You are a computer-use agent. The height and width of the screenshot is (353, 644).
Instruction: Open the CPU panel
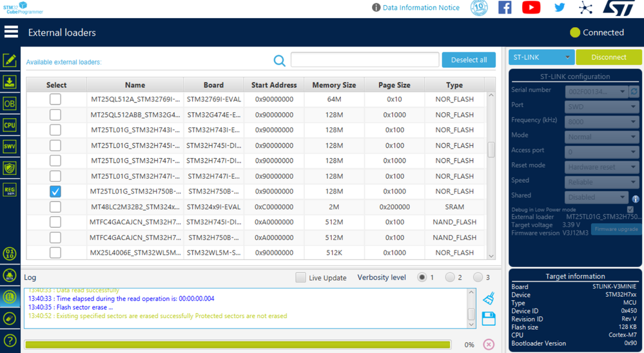click(x=10, y=125)
